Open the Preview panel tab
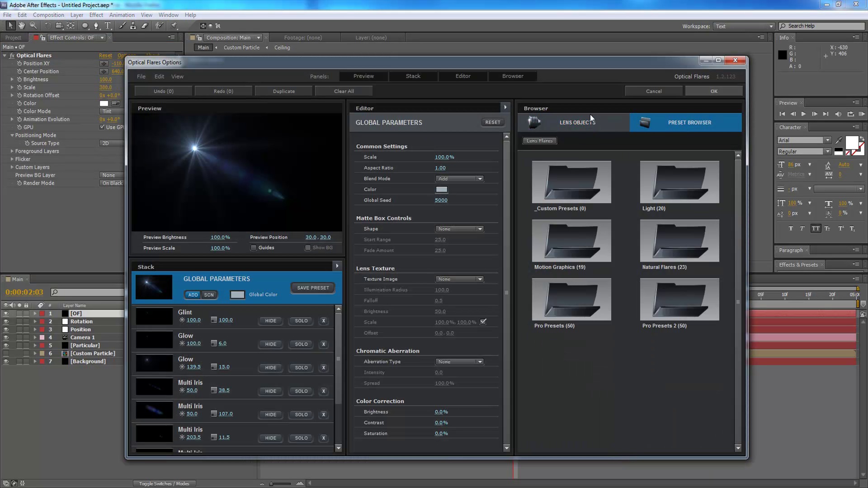The width and height of the screenshot is (868, 488). [363, 76]
